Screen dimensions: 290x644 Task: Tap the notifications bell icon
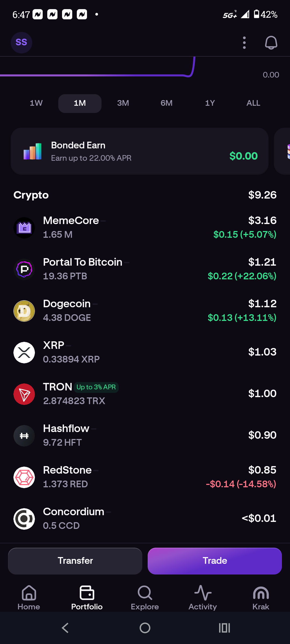(271, 43)
